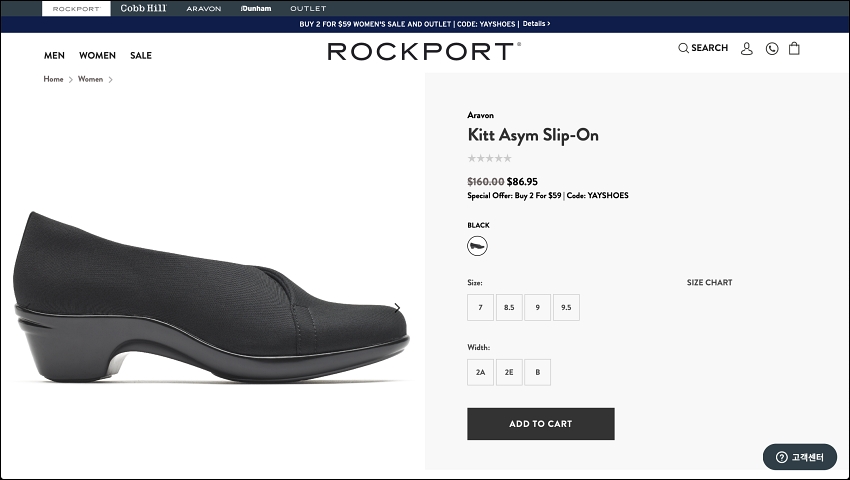Go to Women breadcrumb
850x480 pixels.
91,79
